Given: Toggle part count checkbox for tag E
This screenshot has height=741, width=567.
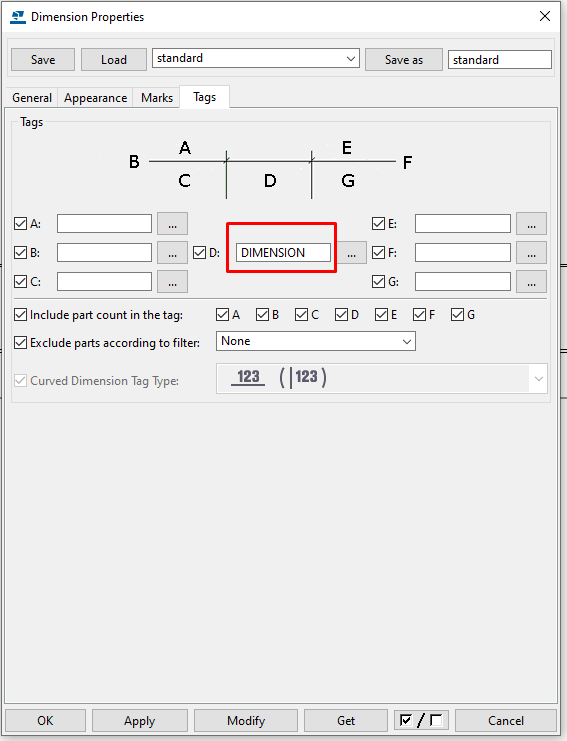Looking at the screenshot, I should point(381,315).
